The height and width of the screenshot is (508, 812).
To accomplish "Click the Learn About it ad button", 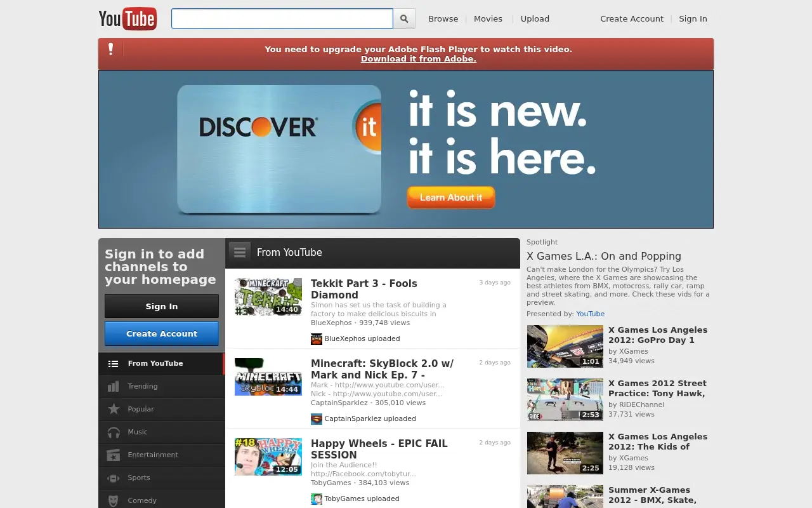I will (451, 197).
